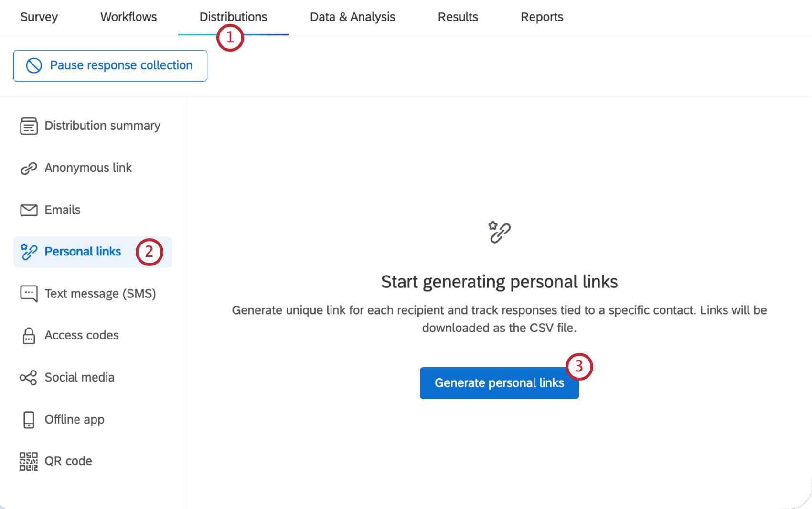Go to the Data & Analysis tab
Image resolution: width=812 pixels, height=509 pixels.
[x=353, y=17]
